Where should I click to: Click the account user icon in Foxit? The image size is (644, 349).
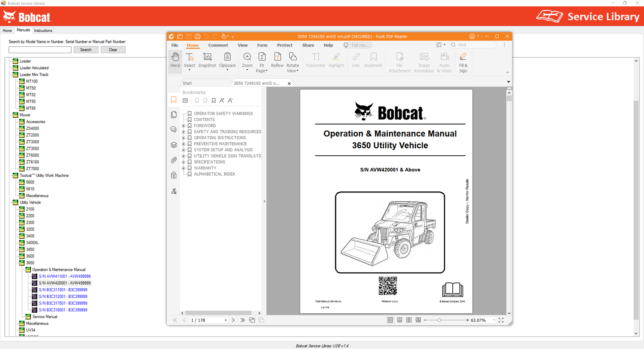472,37
